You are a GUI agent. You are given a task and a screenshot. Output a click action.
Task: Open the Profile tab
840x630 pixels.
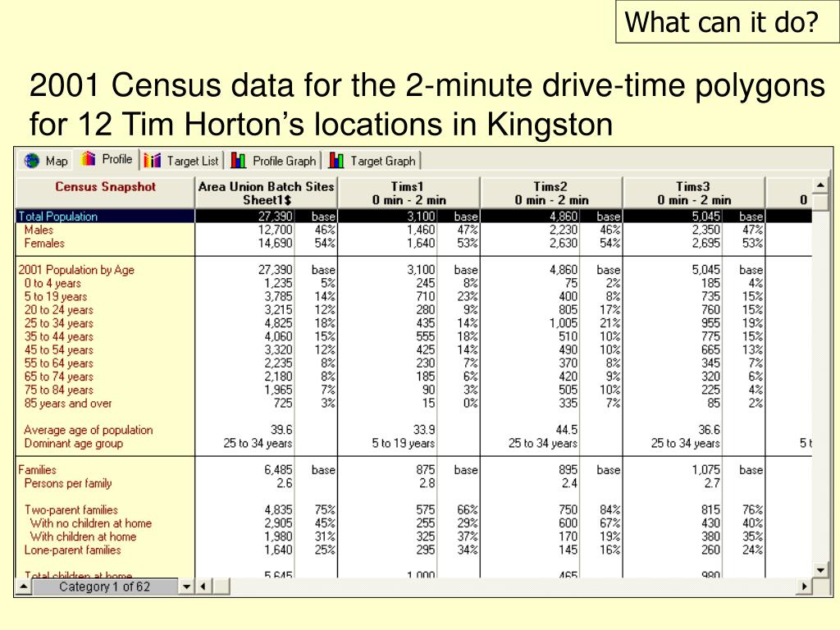107,160
